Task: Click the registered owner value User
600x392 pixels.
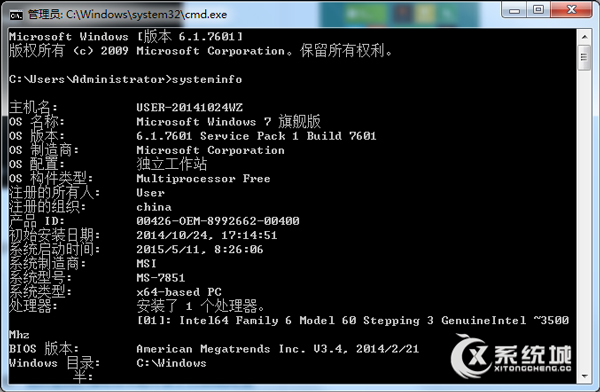Action: click(x=151, y=193)
